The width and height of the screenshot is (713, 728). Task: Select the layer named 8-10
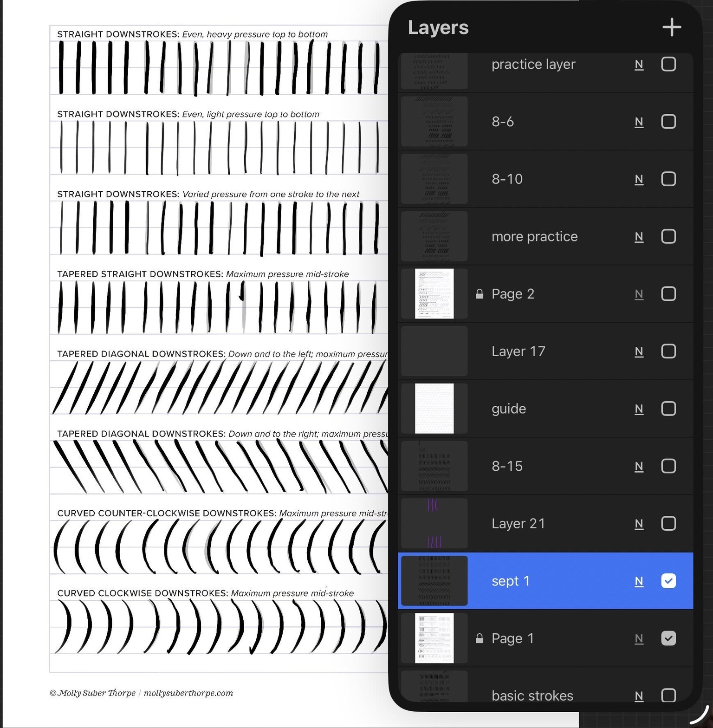click(x=507, y=179)
